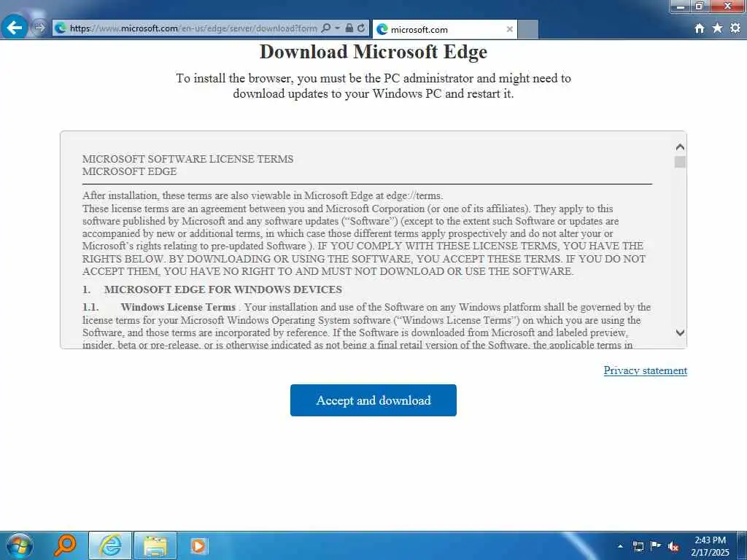Click the Refresh page icon
747x560 pixels.
pyautogui.click(x=361, y=28)
